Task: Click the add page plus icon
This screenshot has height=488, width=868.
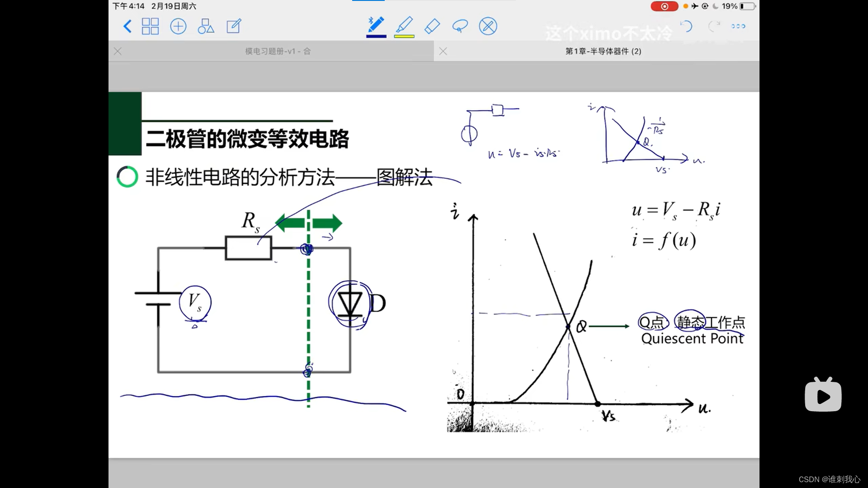Action: point(178,26)
